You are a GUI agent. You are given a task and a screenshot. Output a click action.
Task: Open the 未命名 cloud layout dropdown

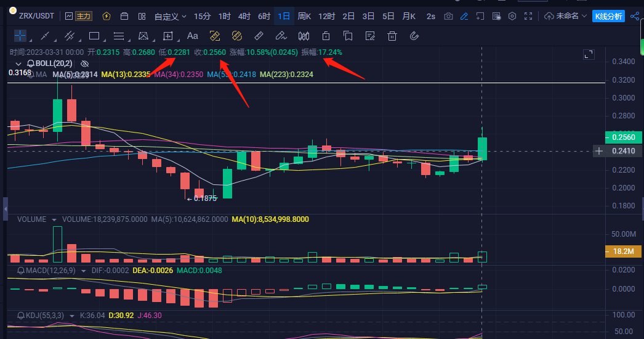click(x=566, y=16)
